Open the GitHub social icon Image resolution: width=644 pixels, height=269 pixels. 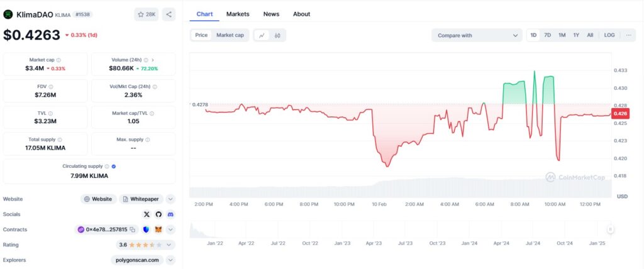(158, 214)
